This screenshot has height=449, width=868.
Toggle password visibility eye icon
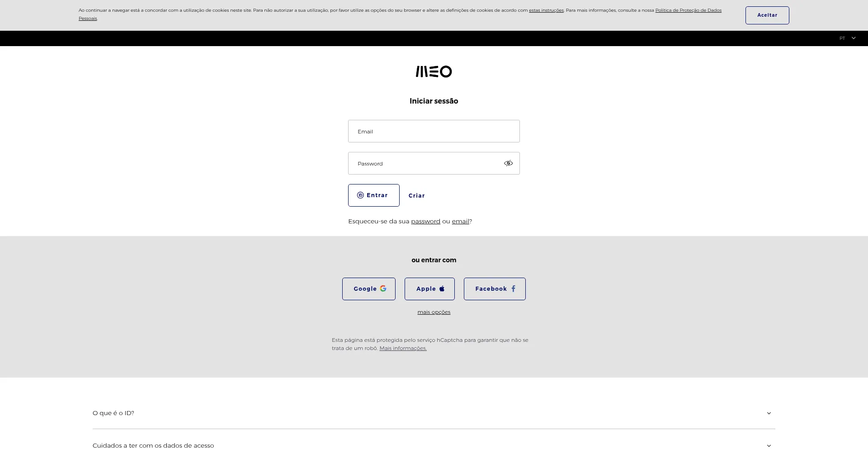click(508, 163)
